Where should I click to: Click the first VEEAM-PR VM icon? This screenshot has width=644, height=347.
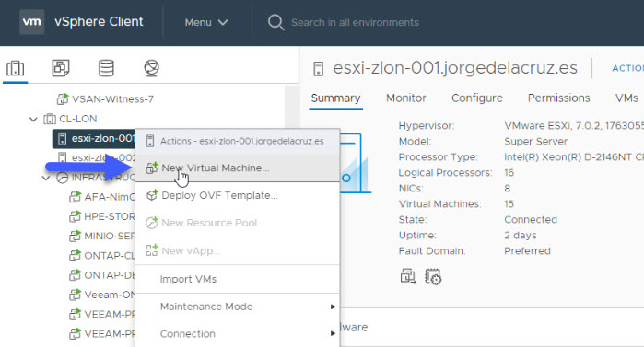click(x=75, y=314)
